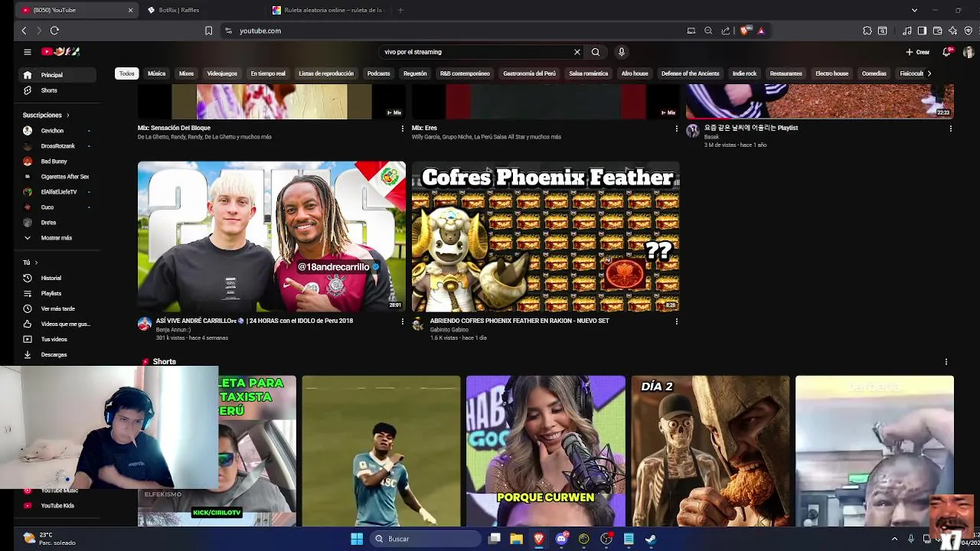
Task: Open the account avatar menu
Action: tap(969, 52)
